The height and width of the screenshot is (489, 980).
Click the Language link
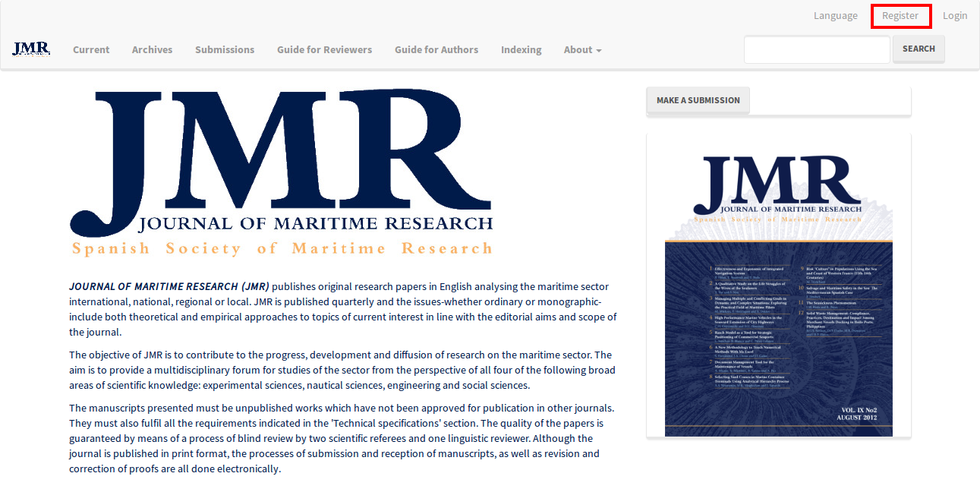click(x=836, y=15)
